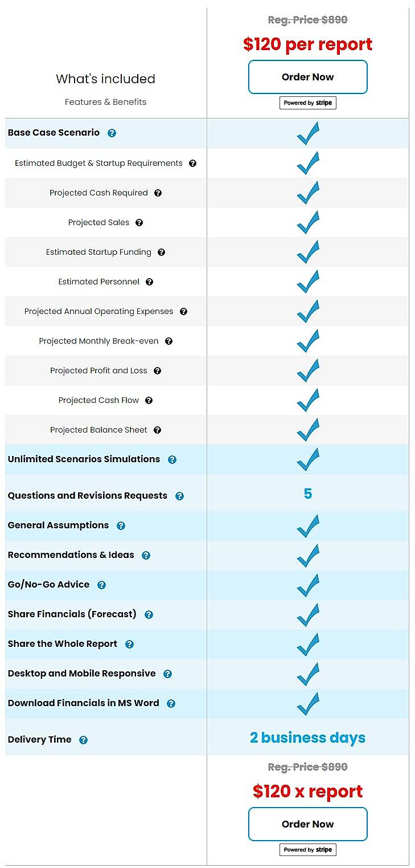
Task: Click the help icon beside Base Case Scenario
Action: tap(112, 133)
